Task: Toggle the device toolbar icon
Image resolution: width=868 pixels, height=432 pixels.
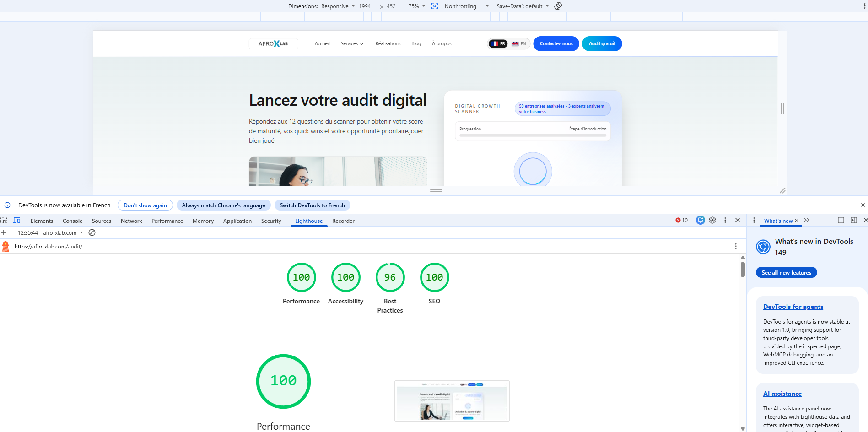Action: [17, 221]
